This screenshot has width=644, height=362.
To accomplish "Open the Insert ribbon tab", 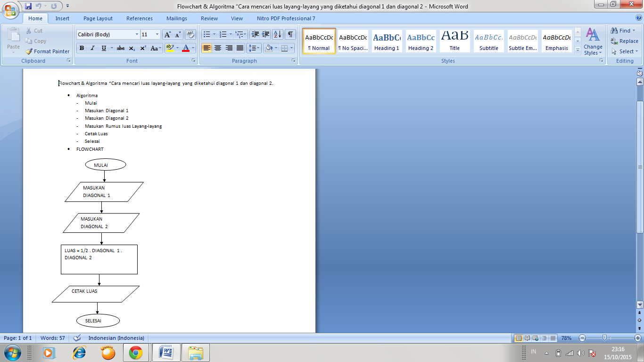I will click(x=62, y=18).
